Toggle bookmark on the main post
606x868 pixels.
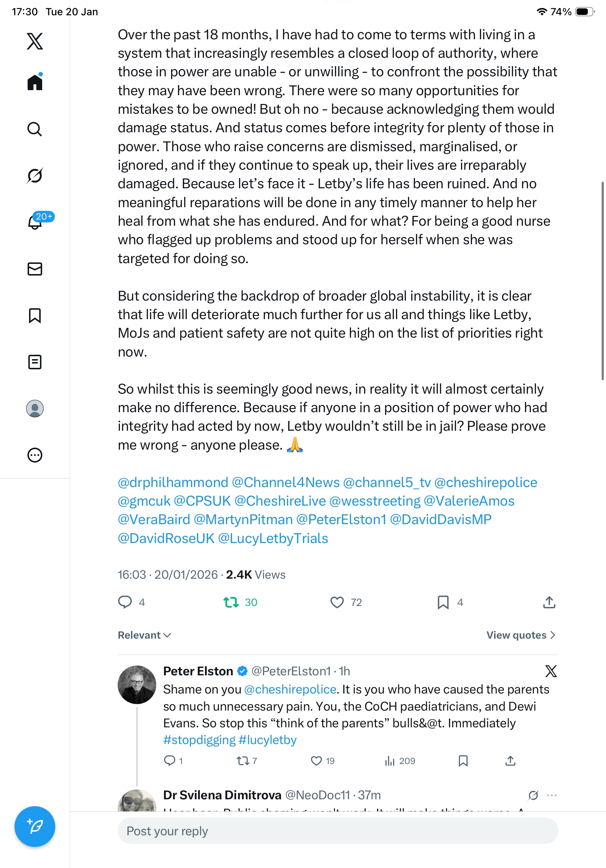(443, 602)
